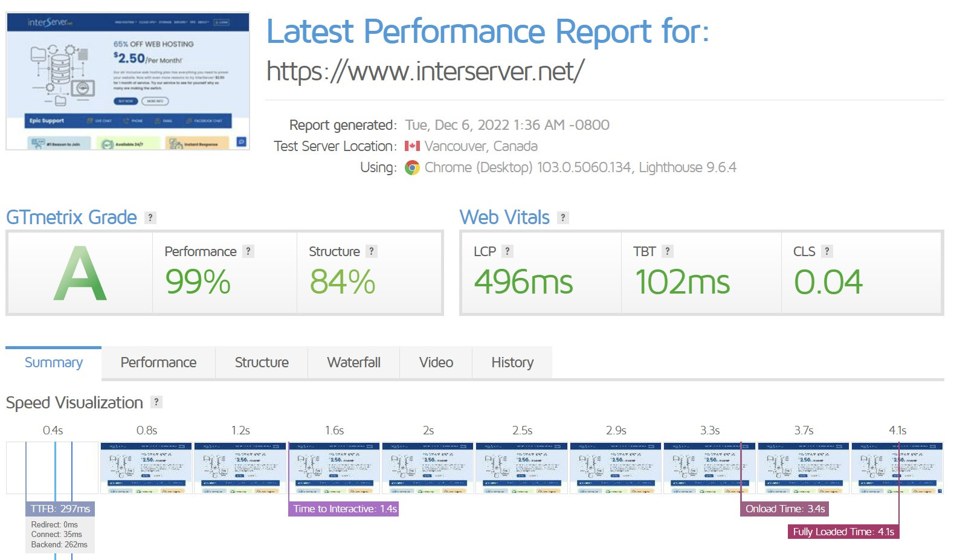Click the 84% Structure score
The width and height of the screenshot is (954, 560).
coord(343,282)
